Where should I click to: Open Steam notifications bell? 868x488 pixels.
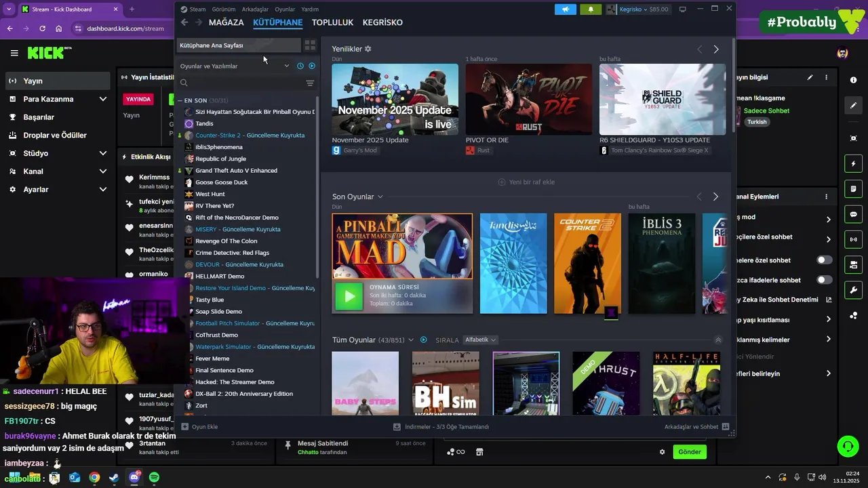coord(591,9)
